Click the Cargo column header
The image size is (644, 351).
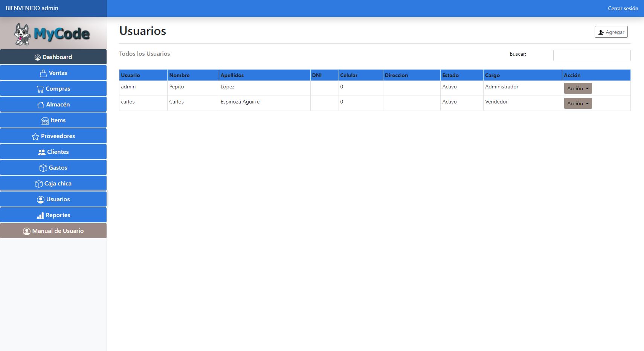(492, 75)
